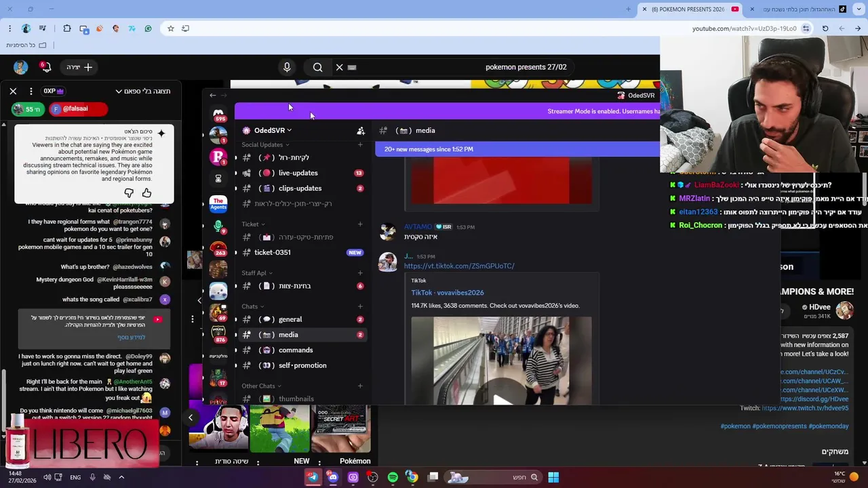Viewport: 868px width, 488px height.
Task: Open the ticket-0351 channel
Action: [x=302, y=252]
